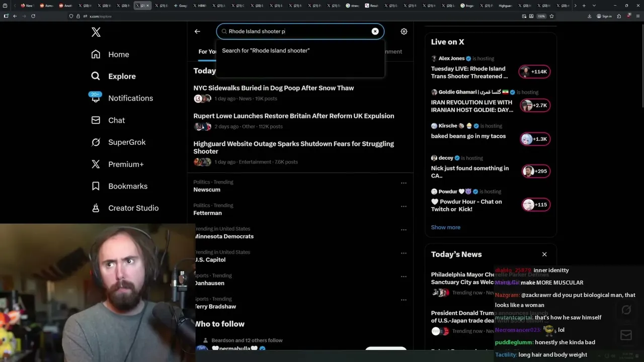Open Chat using the envelope icon
Screen dimensions: 644x362
(x=96, y=120)
